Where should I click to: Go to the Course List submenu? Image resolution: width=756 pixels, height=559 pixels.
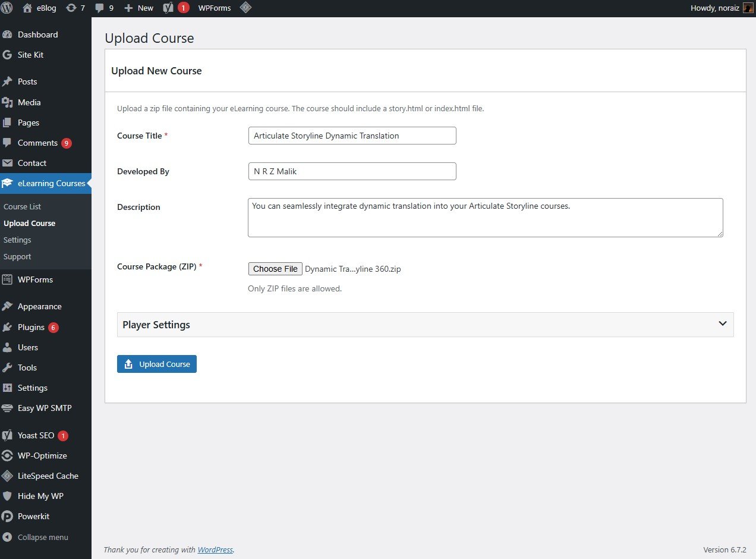(x=22, y=206)
